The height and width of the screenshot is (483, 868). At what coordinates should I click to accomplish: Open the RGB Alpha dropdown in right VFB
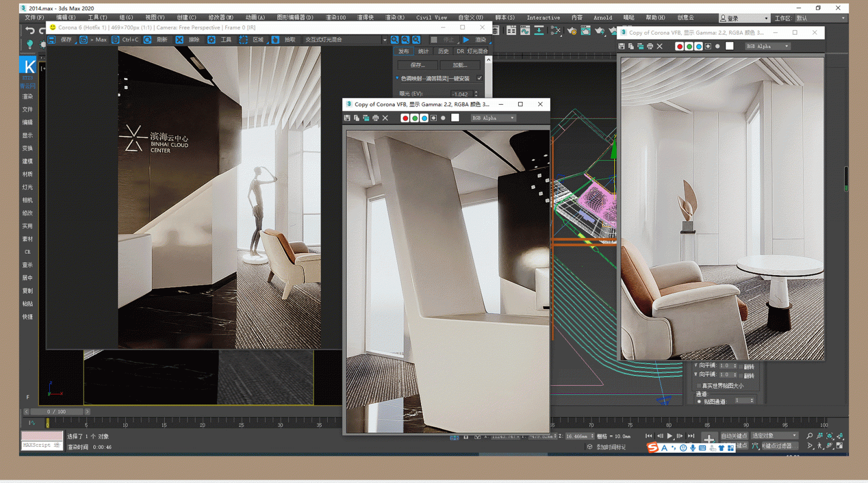coord(767,47)
